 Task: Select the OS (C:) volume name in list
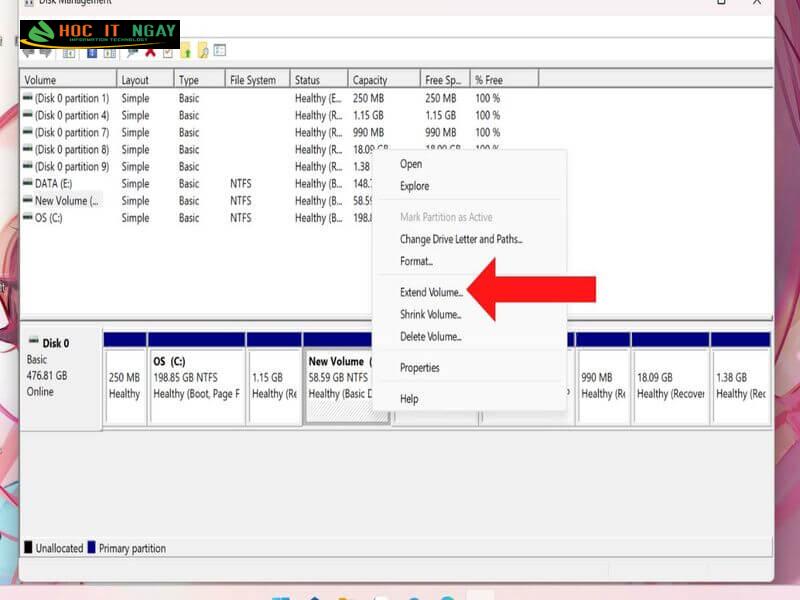click(48, 218)
